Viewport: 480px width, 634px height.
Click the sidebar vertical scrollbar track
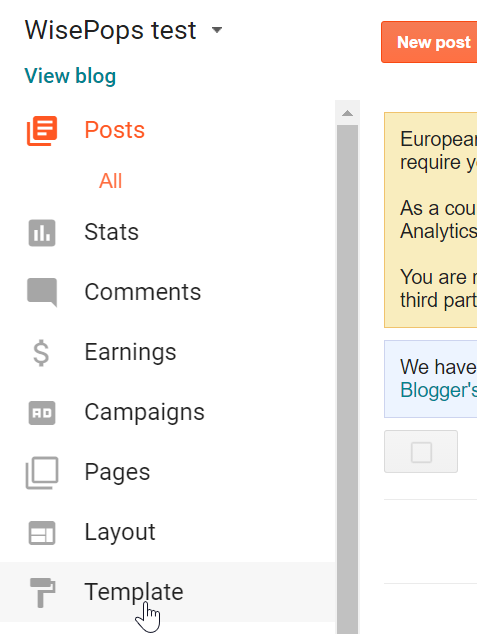(x=347, y=379)
